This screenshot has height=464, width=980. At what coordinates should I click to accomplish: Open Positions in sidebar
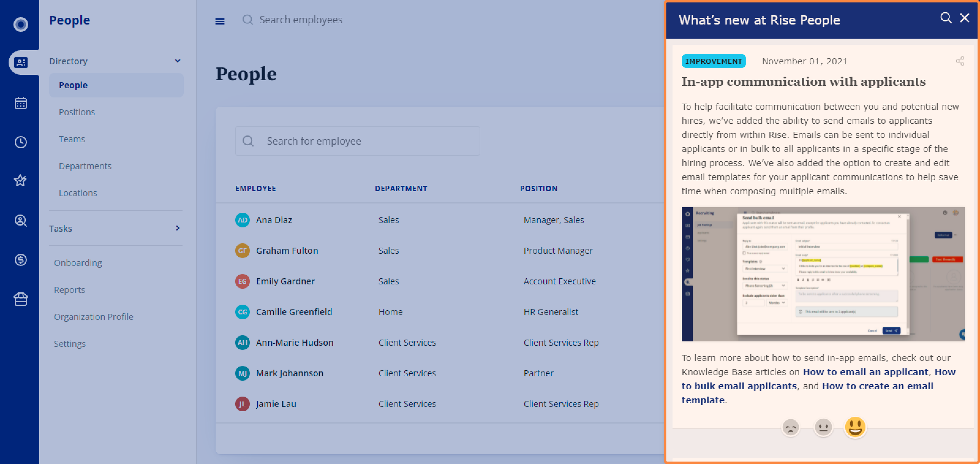[x=77, y=112]
